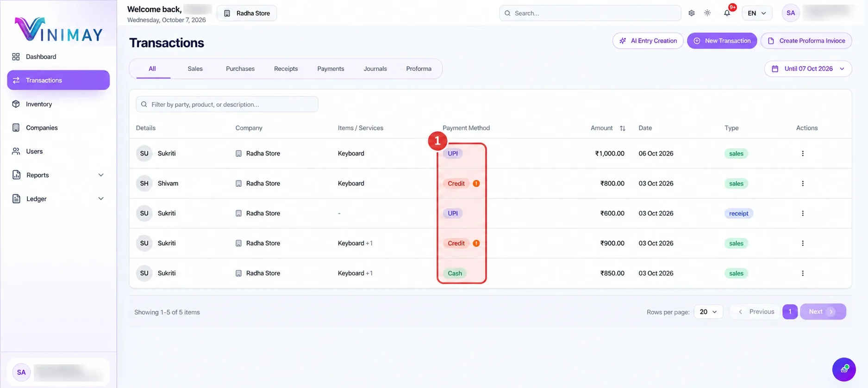Click the top Search field
This screenshot has width=868, height=388.
click(x=590, y=13)
